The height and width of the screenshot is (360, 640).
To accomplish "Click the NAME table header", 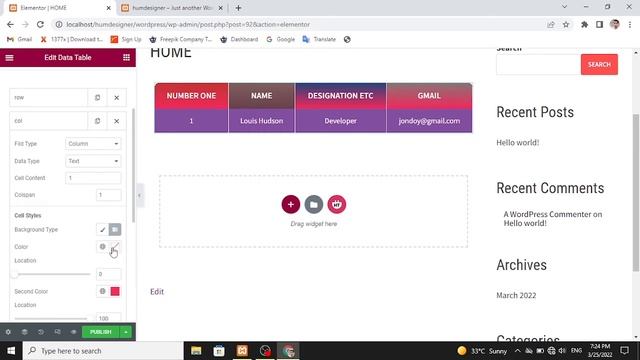I will [261, 96].
